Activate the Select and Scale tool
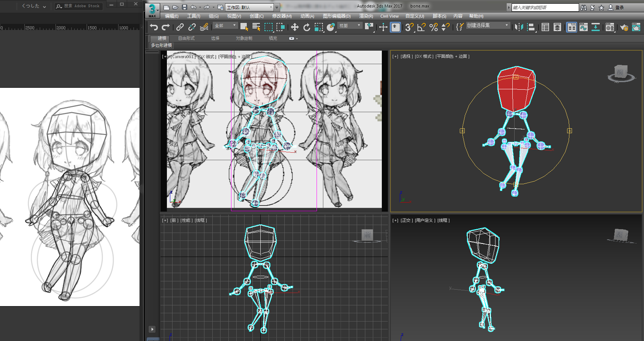The height and width of the screenshot is (341, 644). [x=319, y=27]
